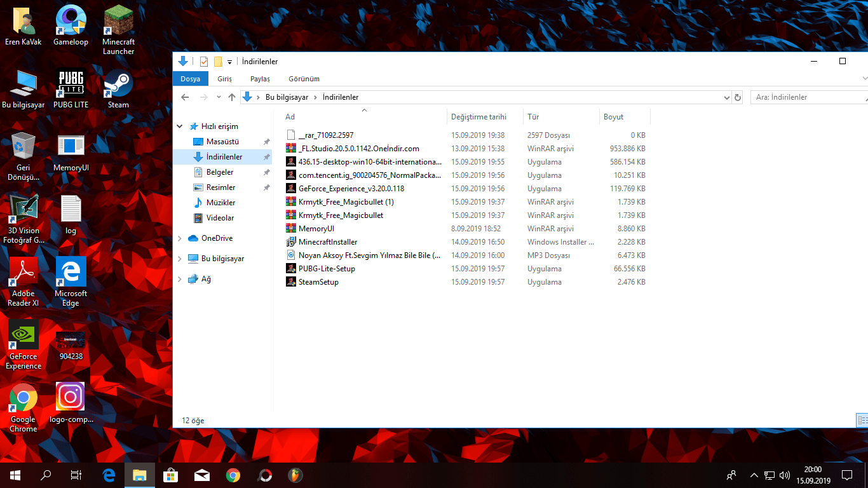Open the 3D Vision Fotoğraf shortcut
The width and height of the screenshot is (868, 488).
coord(24,219)
